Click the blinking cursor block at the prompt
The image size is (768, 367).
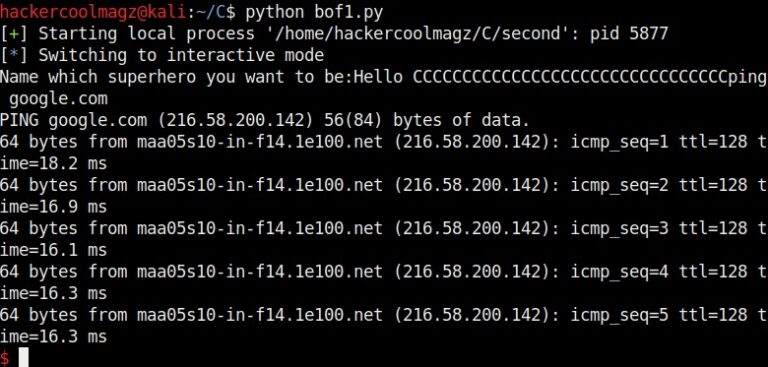(24, 357)
